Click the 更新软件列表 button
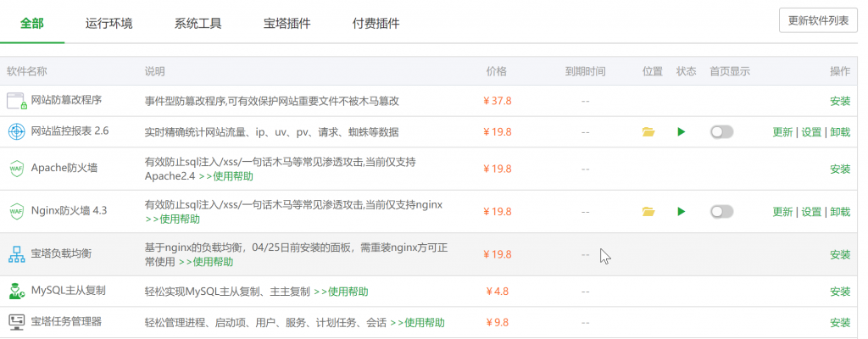 coord(818,21)
